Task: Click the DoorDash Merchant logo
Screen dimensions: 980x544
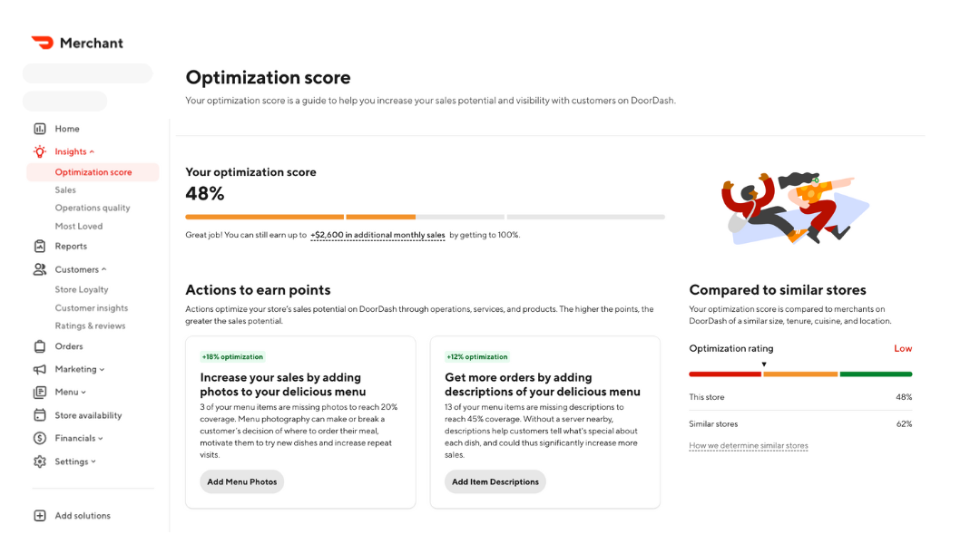Action: pyautogui.click(x=78, y=42)
